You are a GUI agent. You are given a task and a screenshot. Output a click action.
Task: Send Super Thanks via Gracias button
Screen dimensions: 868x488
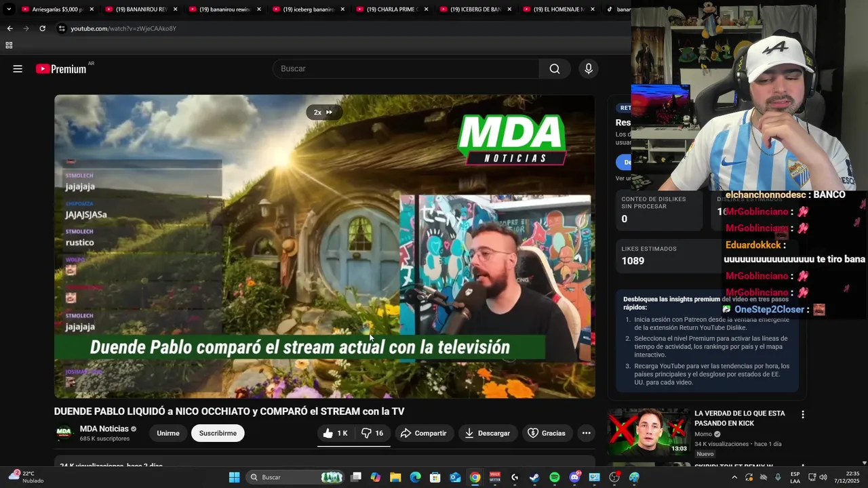[x=547, y=433]
